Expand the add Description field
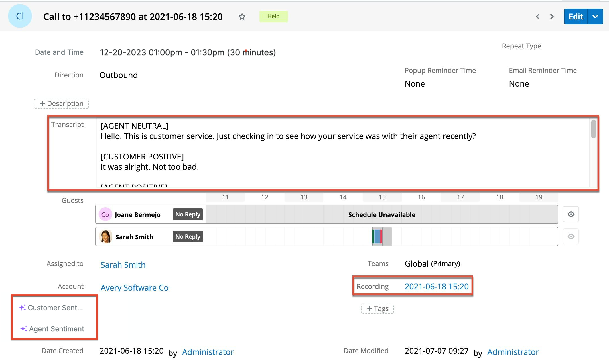Viewport: 609px width, 364px height. pos(61,104)
